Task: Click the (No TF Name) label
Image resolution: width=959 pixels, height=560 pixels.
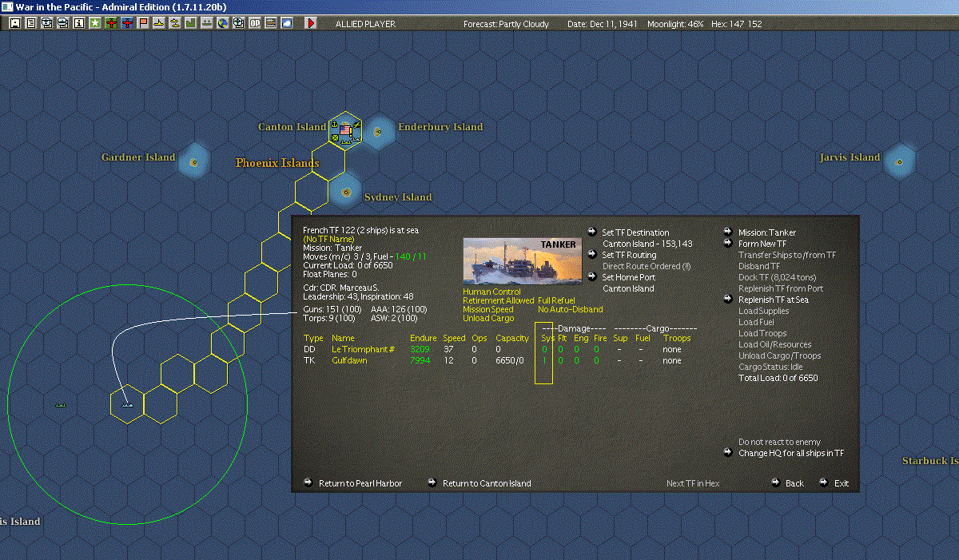Action: [x=329, y=239]
